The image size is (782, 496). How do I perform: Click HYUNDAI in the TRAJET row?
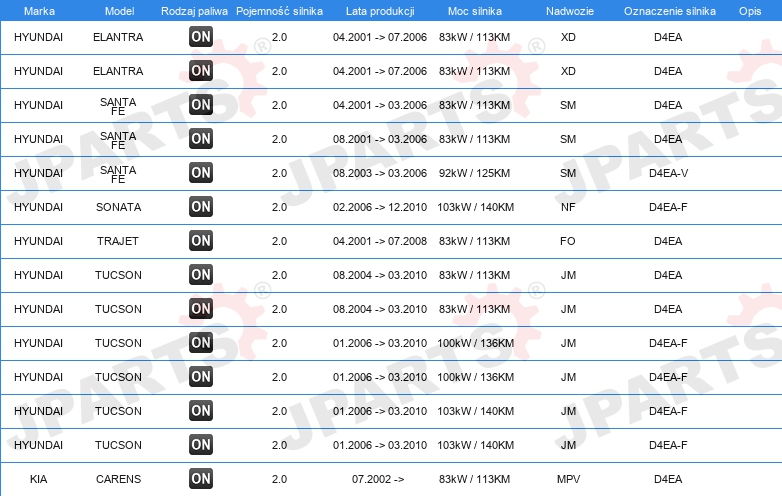click(x=38, y=241)
